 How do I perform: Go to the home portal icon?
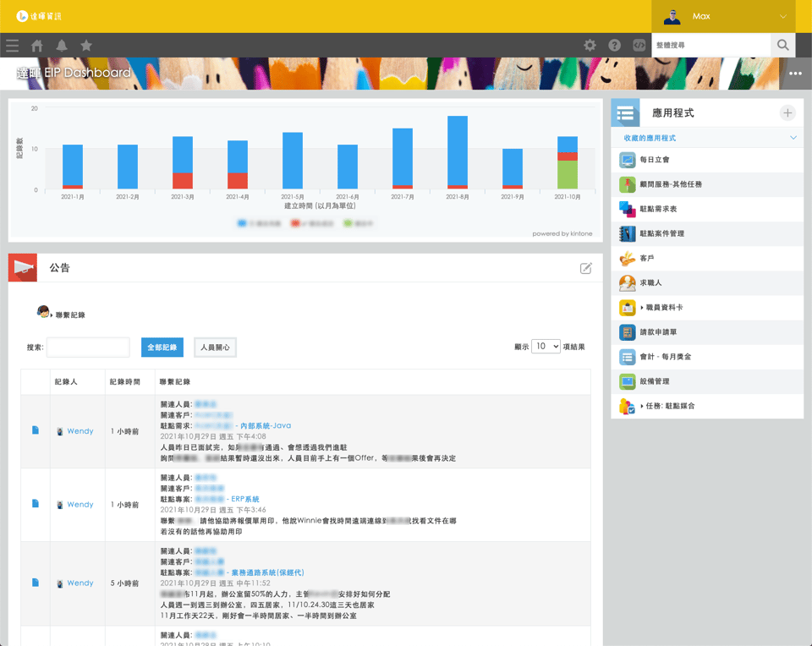[37, 46]
